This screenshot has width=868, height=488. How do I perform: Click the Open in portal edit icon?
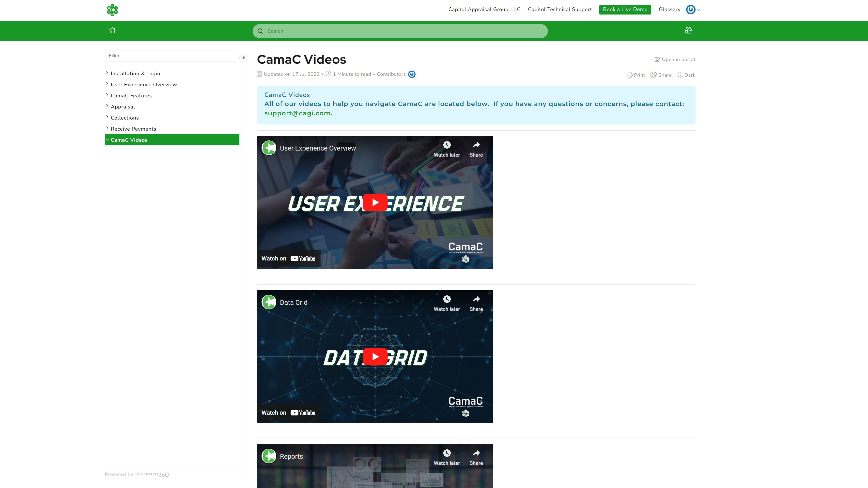click(x=657, y=59)
